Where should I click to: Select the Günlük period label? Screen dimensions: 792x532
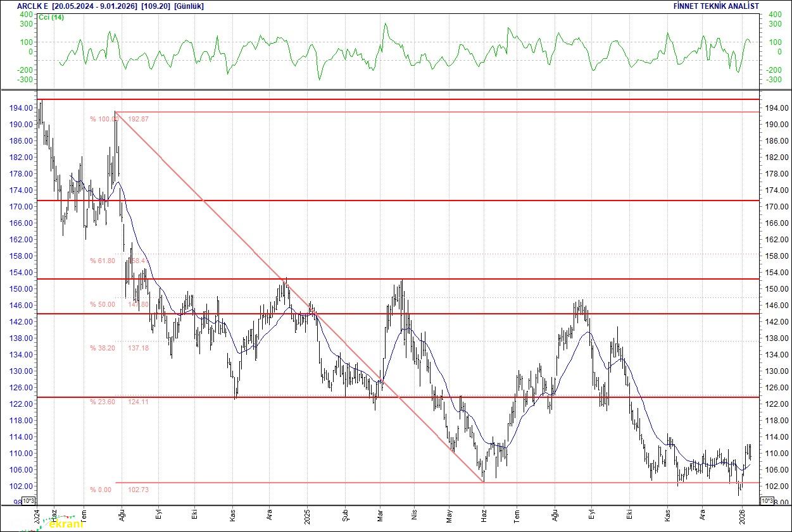189,6
